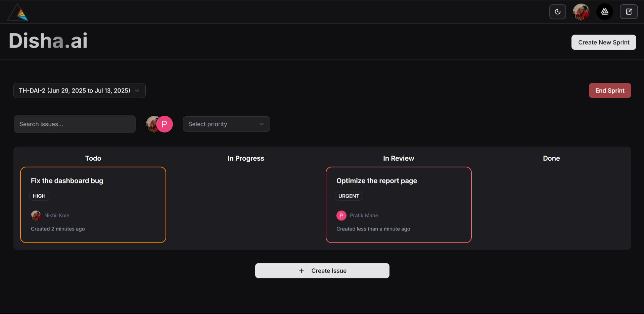The image size is (644, 314).
Task: Click the Create Issue button
Action: pyautogui.click(x=322, y=271)
